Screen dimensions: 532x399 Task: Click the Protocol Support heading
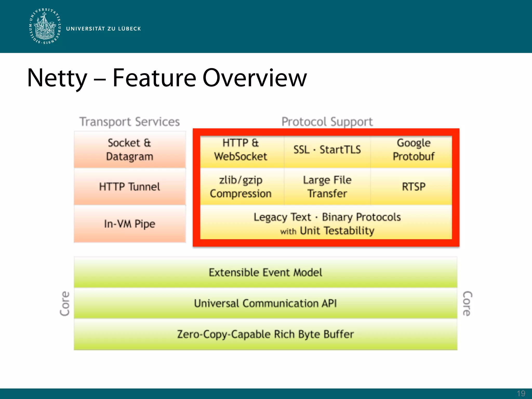[327, 122]
